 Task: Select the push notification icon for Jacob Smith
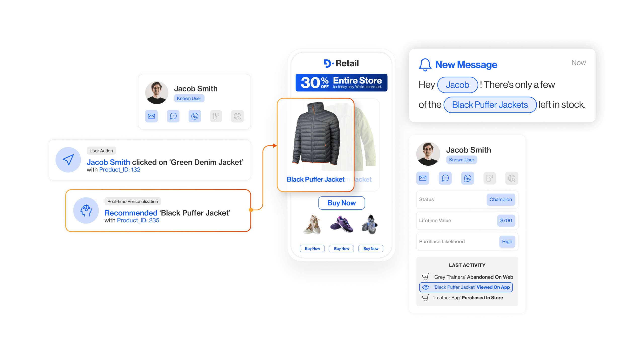point(216,116)
